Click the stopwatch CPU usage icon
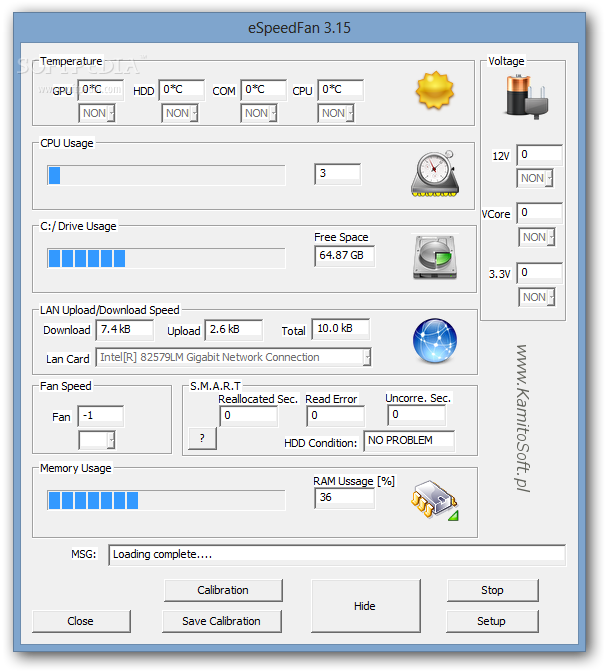The width and height of the screenshot is (606, 672). (435, 174)
